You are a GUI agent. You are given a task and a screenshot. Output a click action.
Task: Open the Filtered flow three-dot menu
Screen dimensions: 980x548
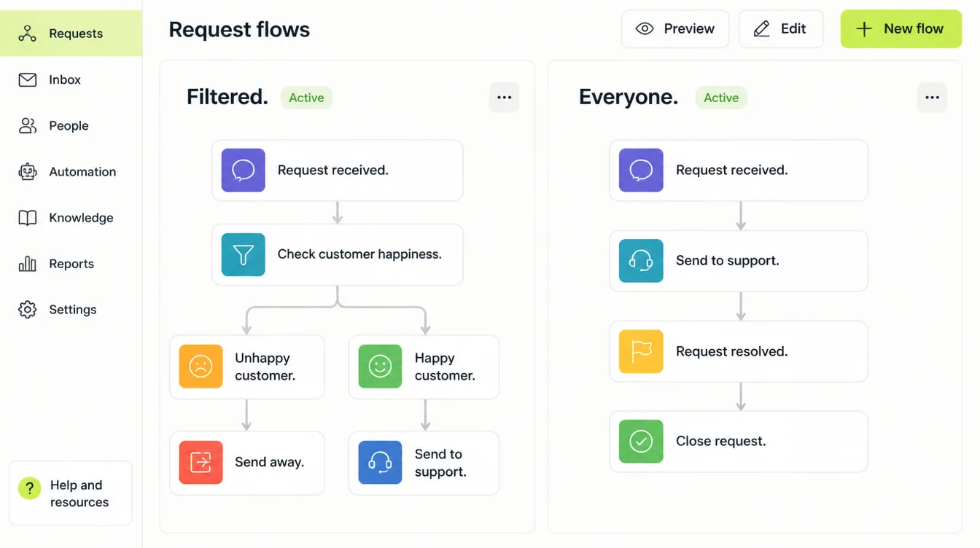pos(504,97)
